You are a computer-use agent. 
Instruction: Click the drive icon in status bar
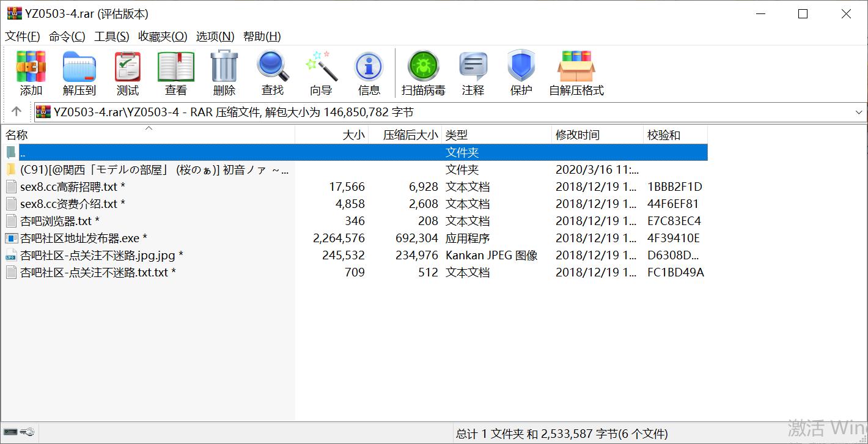click(11, 432)
